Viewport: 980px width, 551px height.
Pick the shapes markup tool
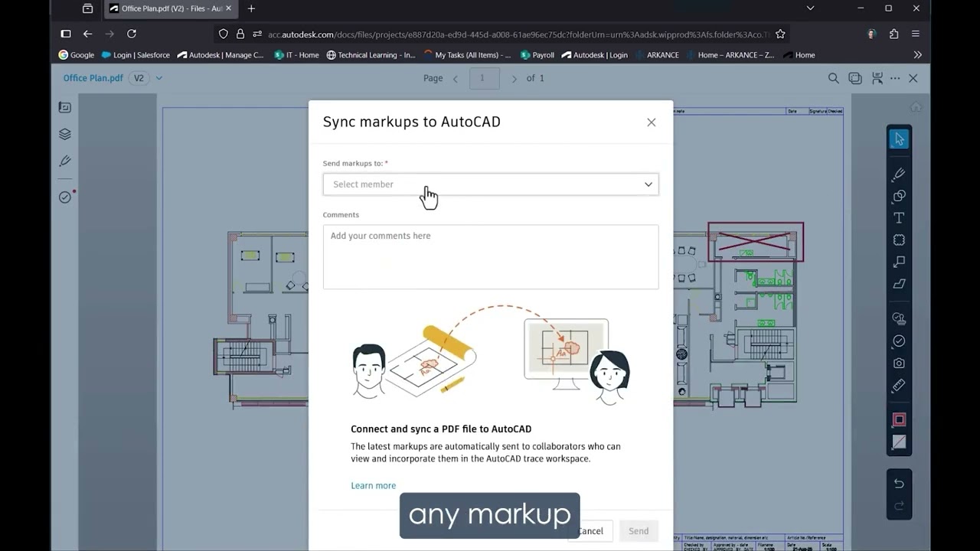[899, 196]
